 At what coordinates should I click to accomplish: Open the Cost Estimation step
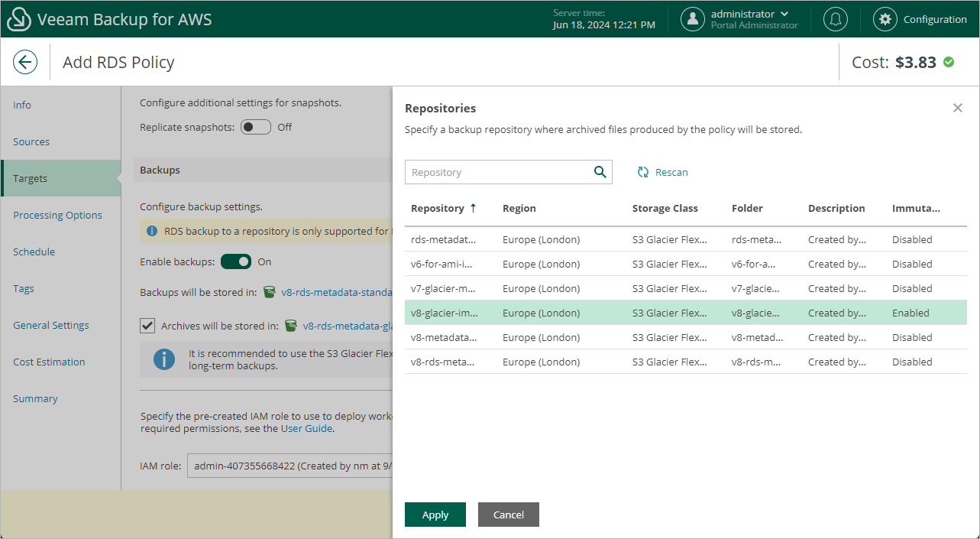[x=49, y=362]
